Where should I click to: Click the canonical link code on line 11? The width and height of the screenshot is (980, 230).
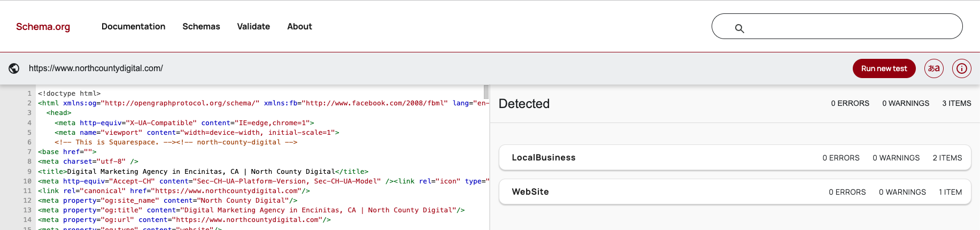click(174, 191)
